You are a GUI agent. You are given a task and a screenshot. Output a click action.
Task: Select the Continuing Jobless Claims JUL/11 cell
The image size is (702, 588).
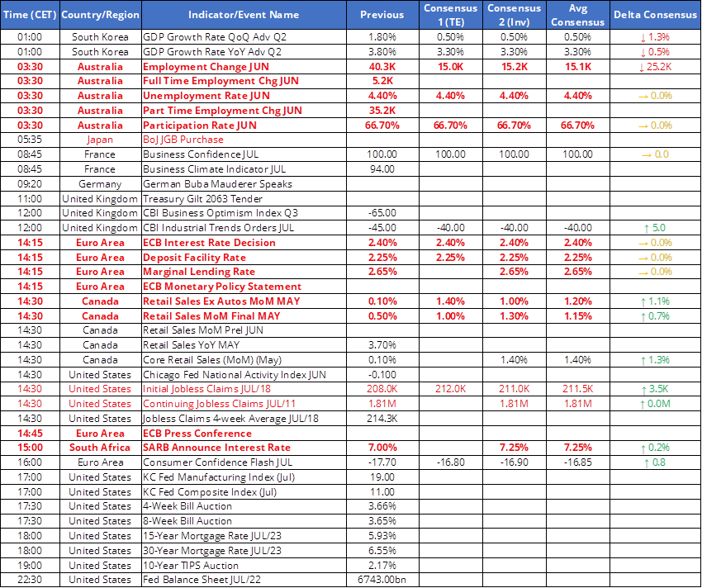(x=244, y=404)
